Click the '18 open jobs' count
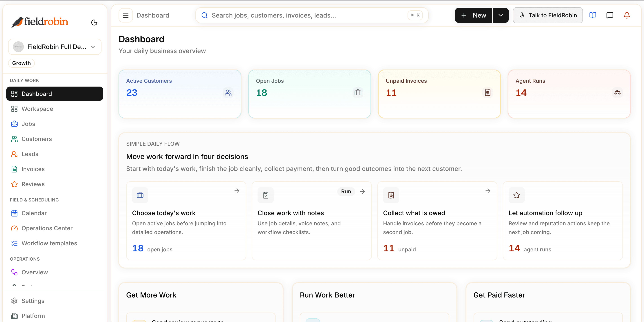This screenshot has height=322, width=644. (x=152, y=248)
